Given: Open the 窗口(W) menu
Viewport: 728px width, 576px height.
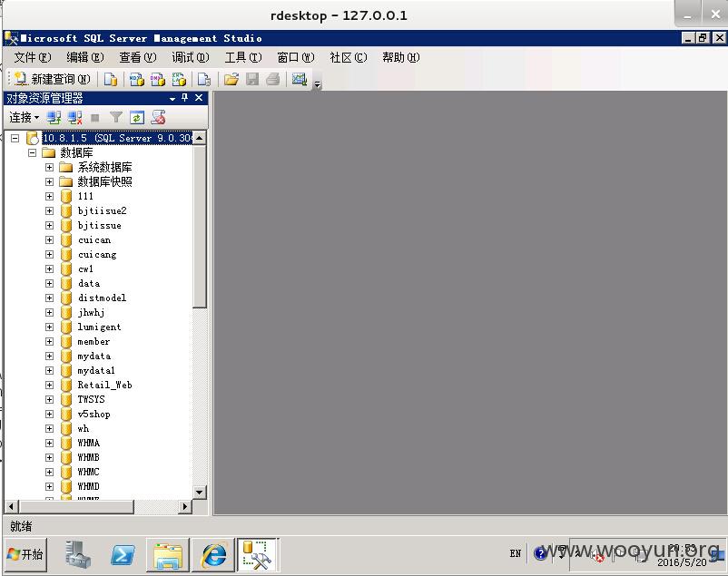Looking at the screenshot, I should click(296, 57).
